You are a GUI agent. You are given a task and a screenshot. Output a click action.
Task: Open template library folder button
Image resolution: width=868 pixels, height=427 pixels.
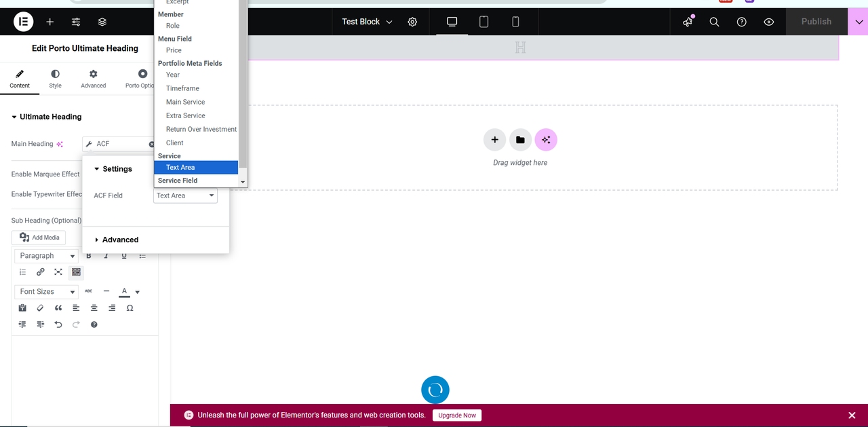520,140
